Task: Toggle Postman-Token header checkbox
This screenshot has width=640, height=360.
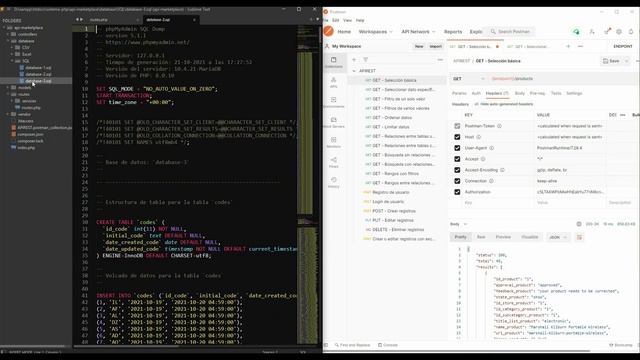Action: pyautogui.click(x=457, y=126)
